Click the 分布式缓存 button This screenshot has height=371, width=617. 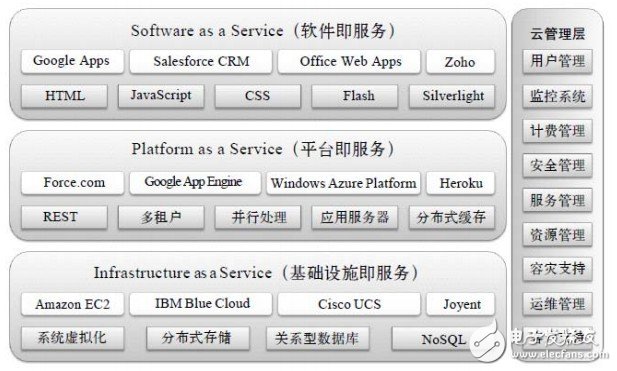452,217
